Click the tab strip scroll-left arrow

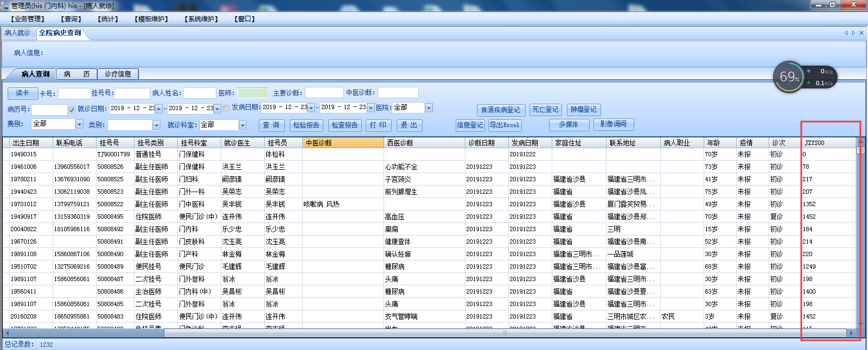coord(846,33)
